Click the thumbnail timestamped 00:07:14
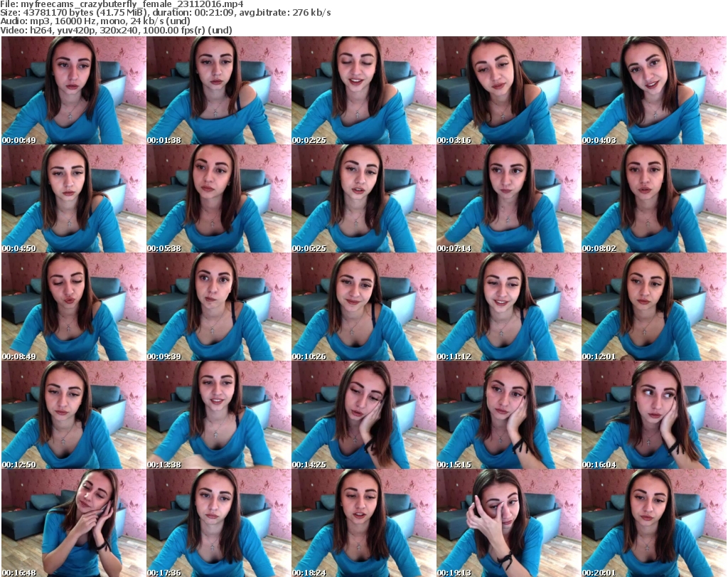 click(508, 198)
